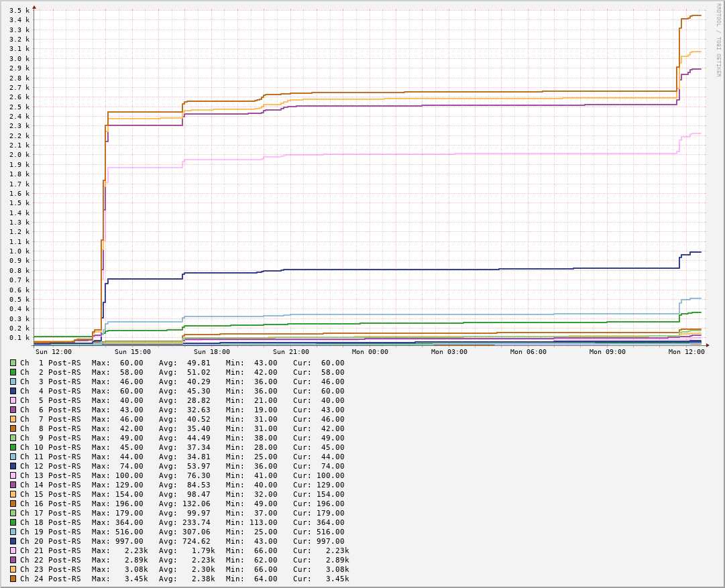This screenshot has width=725, height=588.
Task: Click the 1.0 k y-axis label
Action: [x=19, y=251]
